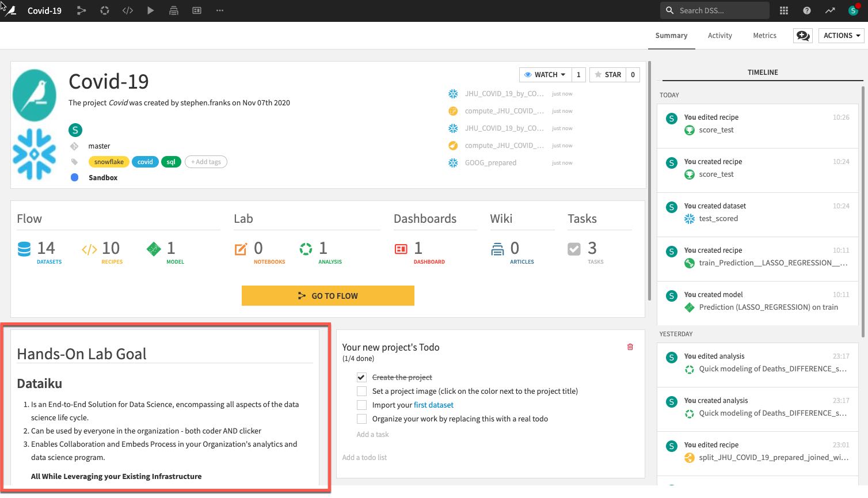The height and width of the screenshot is (498, 868).
Task: Switch to the Metrics tab
Action: click(764, 36)
